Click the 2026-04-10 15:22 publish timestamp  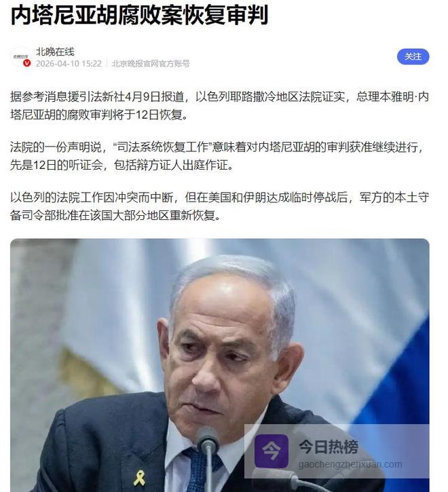[x=69, y=64]
